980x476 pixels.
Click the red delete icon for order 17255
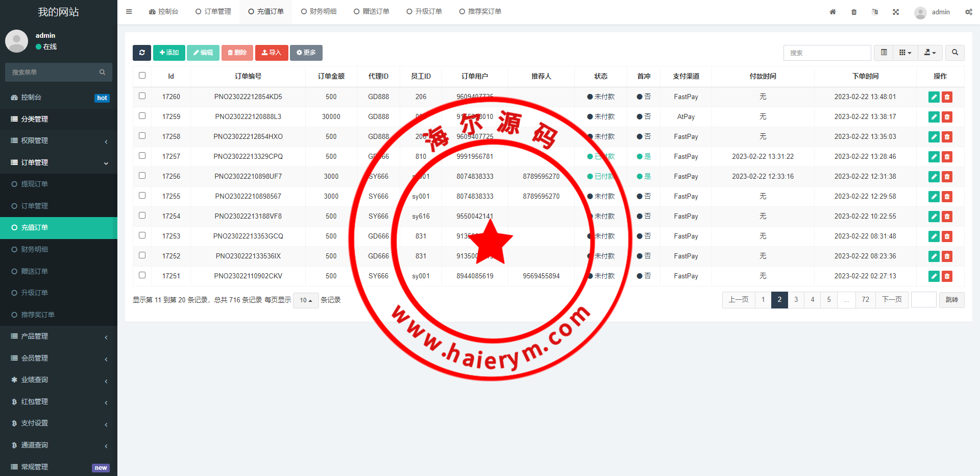[947, 197]
